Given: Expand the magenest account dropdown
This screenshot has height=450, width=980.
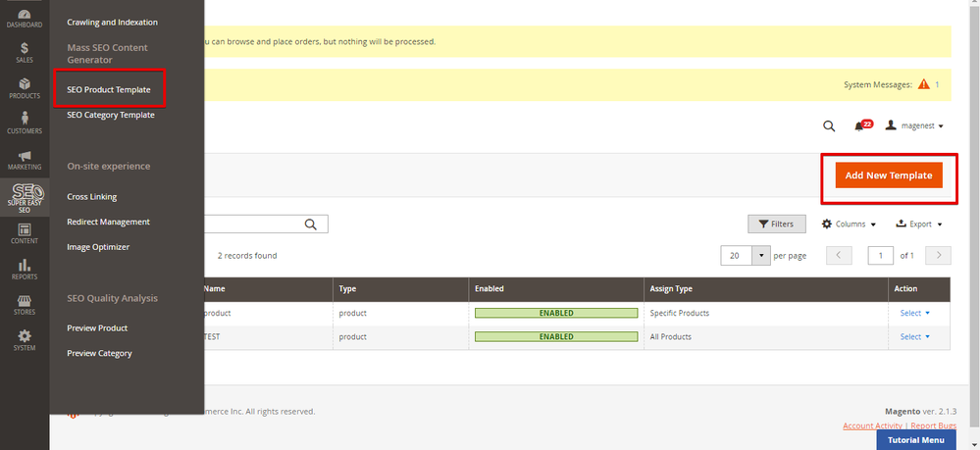Looking at the screenshot, I should pos(914,126).
